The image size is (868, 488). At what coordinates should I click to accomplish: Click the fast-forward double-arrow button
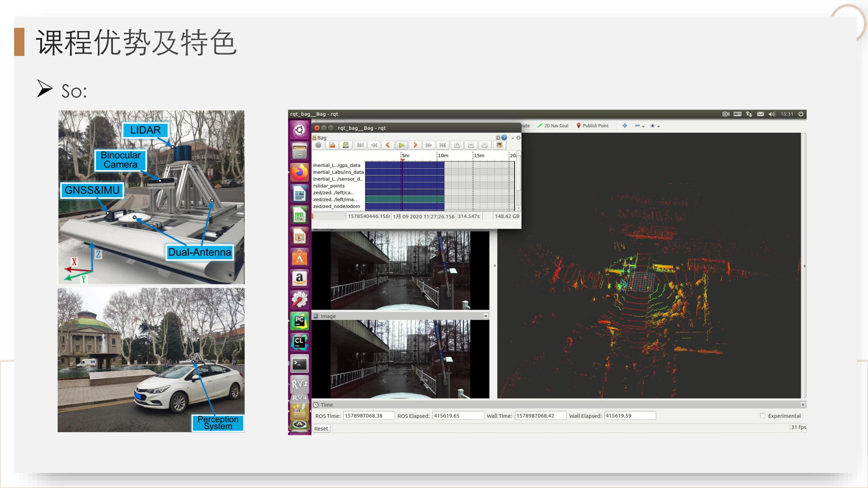[x=429, y=145]
